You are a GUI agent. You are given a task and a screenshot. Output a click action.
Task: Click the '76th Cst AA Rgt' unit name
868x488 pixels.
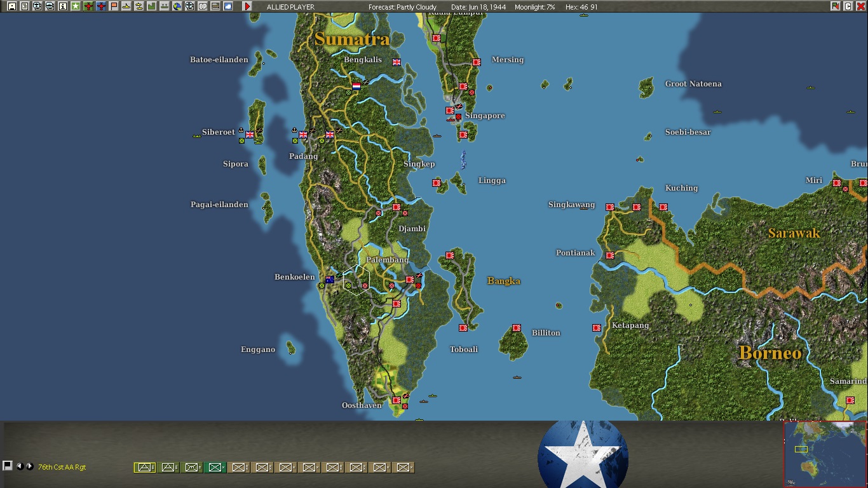(x=62, y=467)
